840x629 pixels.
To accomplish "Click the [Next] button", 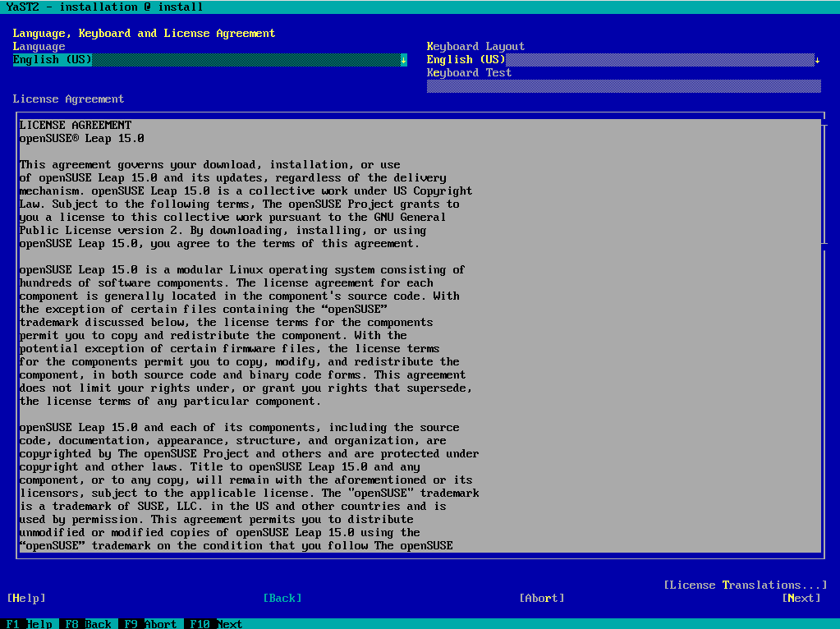I will point(801,598).
